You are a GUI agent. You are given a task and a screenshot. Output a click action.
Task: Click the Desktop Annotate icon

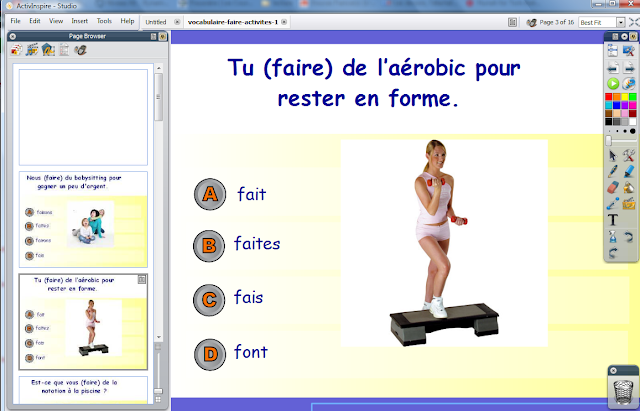(x=629, y=50)
